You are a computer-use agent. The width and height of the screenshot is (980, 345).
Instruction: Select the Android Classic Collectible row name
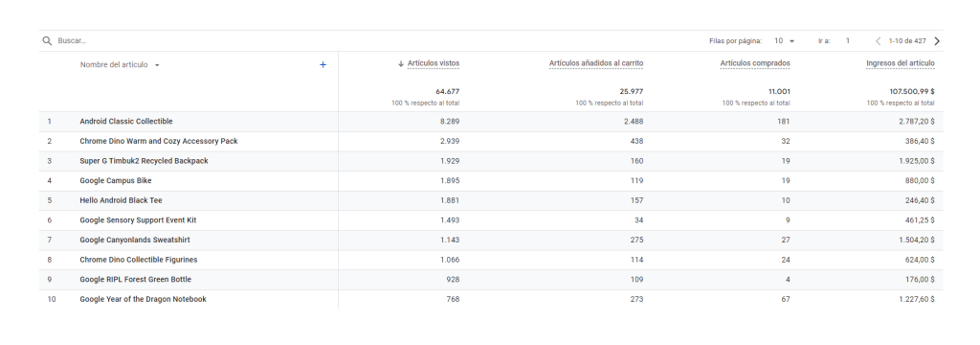pos(126,122)
